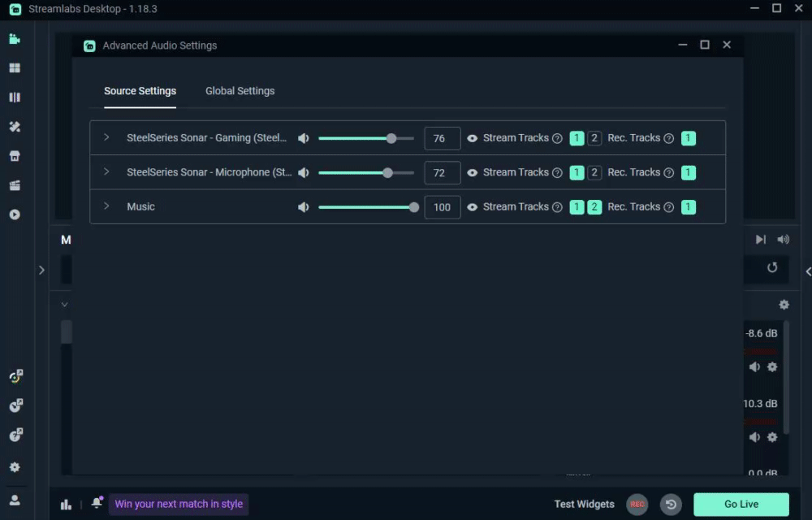Screen dimensions: 812x520
Task: Mute the SteelSeries Sonar Gaming source
Action: pos(304,138)
